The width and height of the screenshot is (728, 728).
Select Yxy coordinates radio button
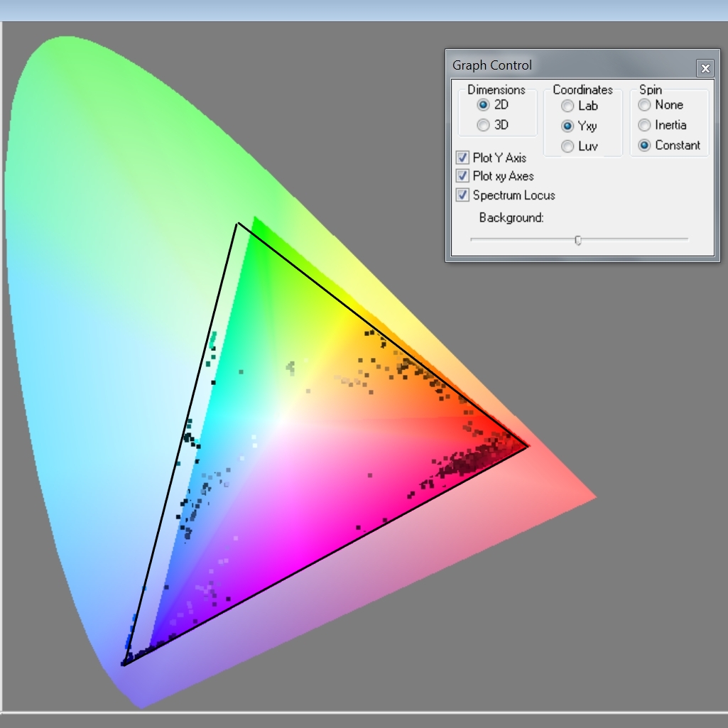[567, 126]
